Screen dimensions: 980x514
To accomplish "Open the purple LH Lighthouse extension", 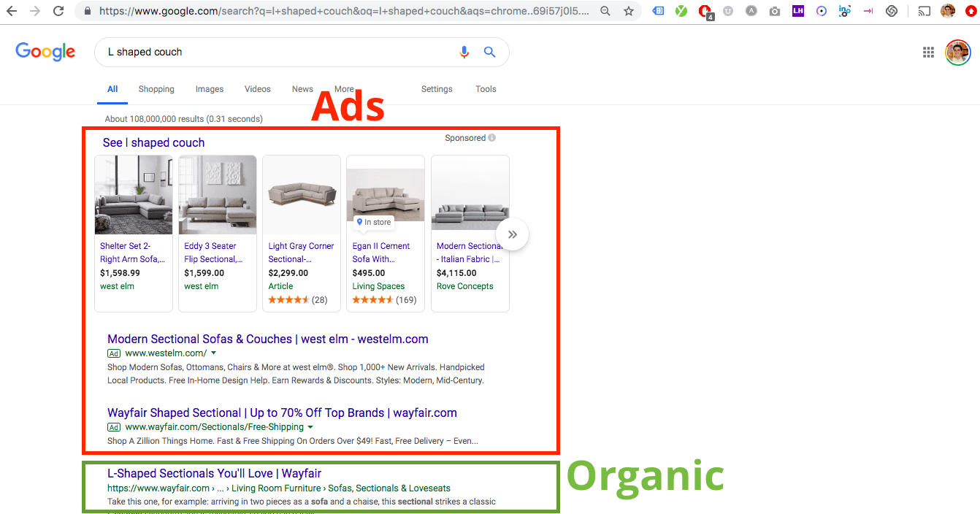I will click(x=798, y=11).
